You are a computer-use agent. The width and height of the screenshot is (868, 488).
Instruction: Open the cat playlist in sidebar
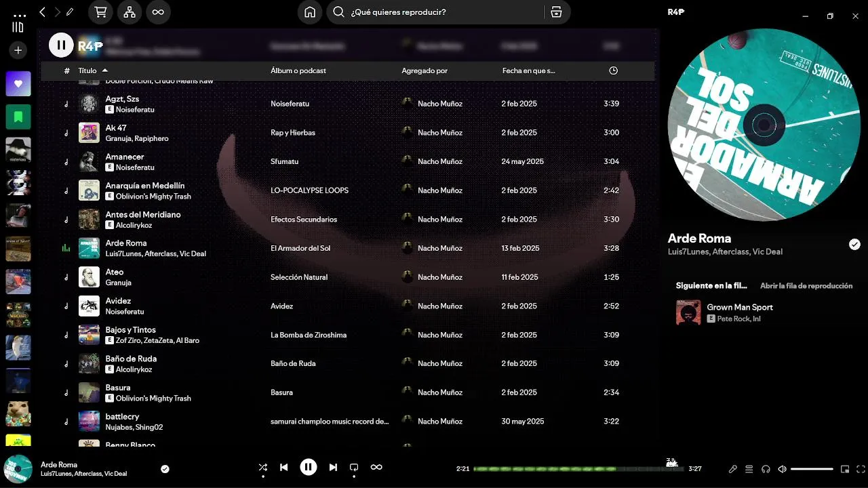point(18,413)
